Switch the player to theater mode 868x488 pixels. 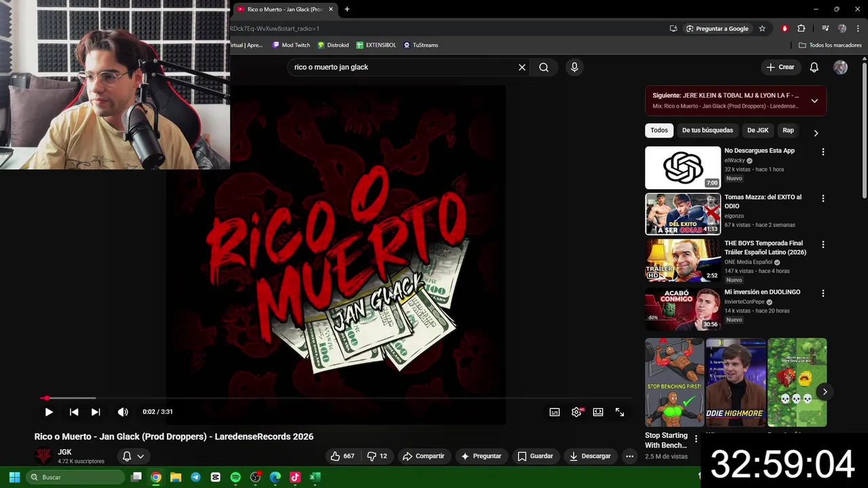click(598, 412)
